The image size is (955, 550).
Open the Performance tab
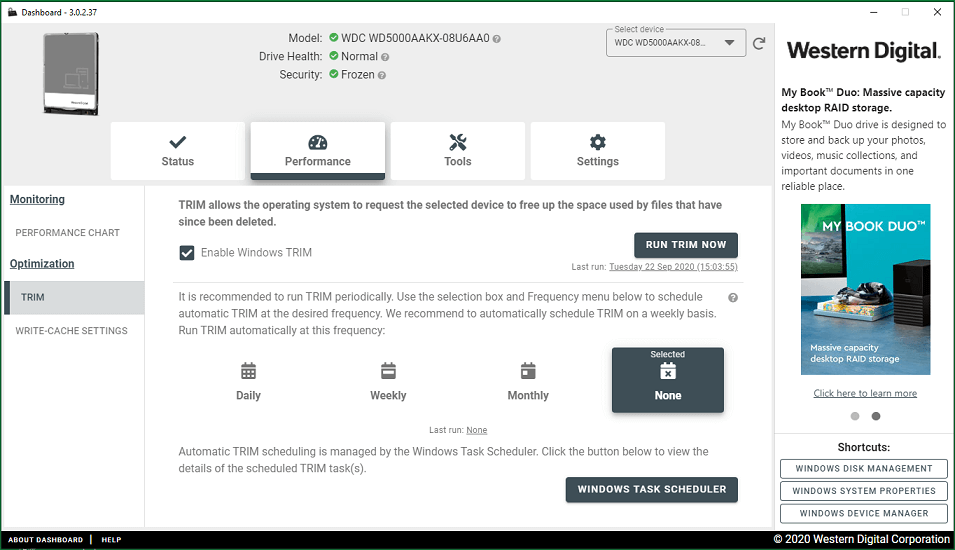pos(318,151)
